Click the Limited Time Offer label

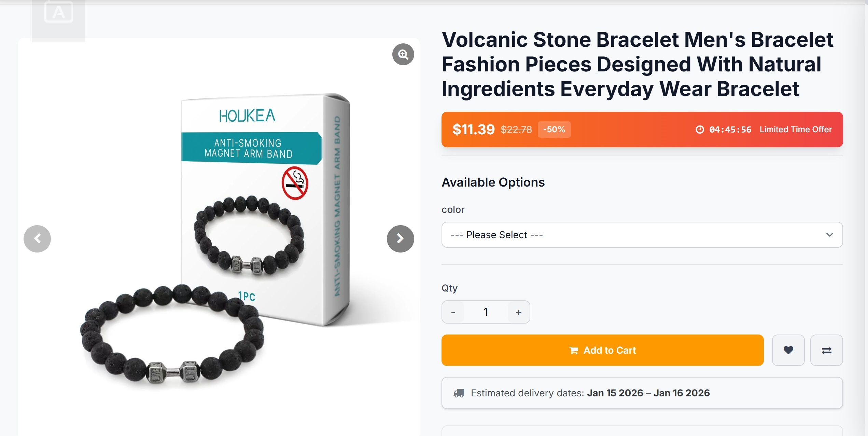click(x=796, y=130)
